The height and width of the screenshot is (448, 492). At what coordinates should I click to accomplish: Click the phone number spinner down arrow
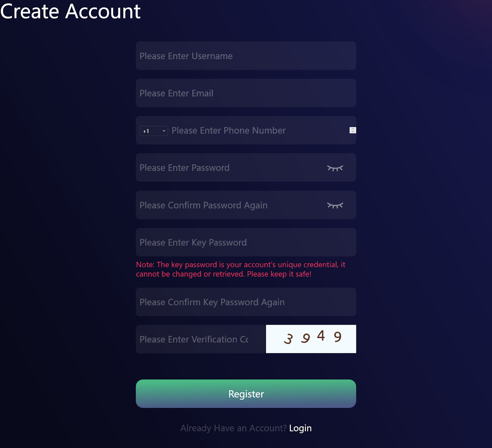pos(353,132)
